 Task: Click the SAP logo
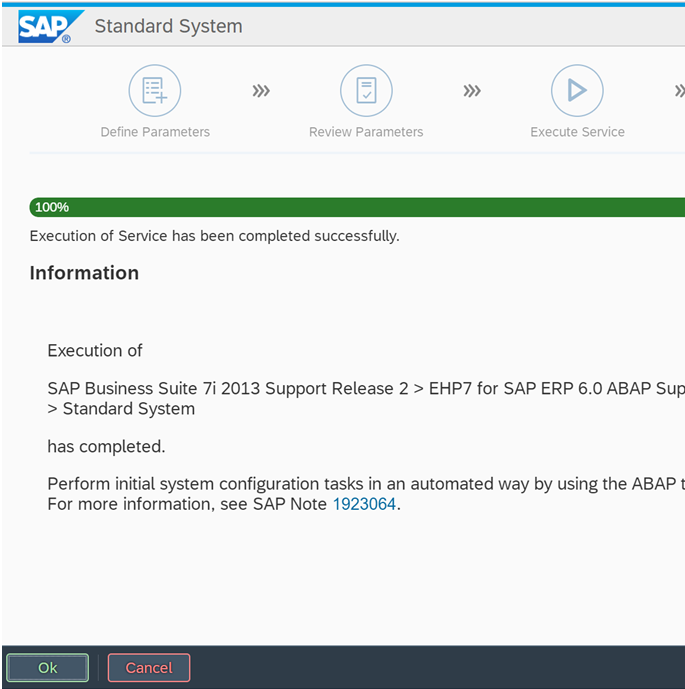coord(50,26)
